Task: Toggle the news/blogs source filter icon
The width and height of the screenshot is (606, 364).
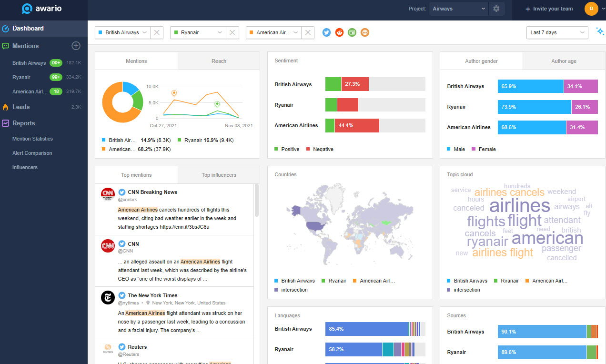Action: click(x=352, y=32)
